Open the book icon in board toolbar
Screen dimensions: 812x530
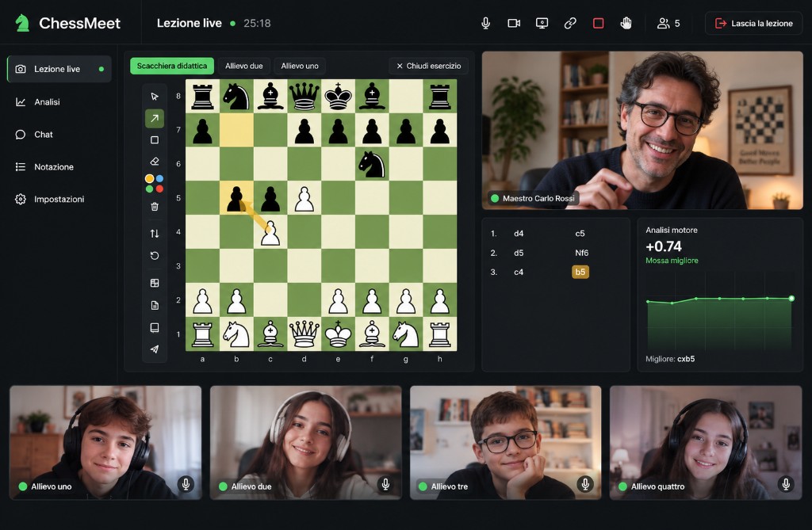155,327
